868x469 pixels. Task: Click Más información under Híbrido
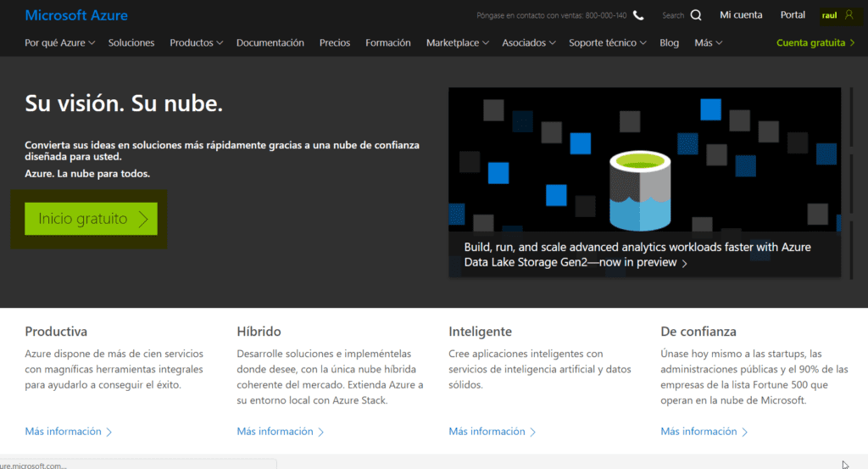280,432
